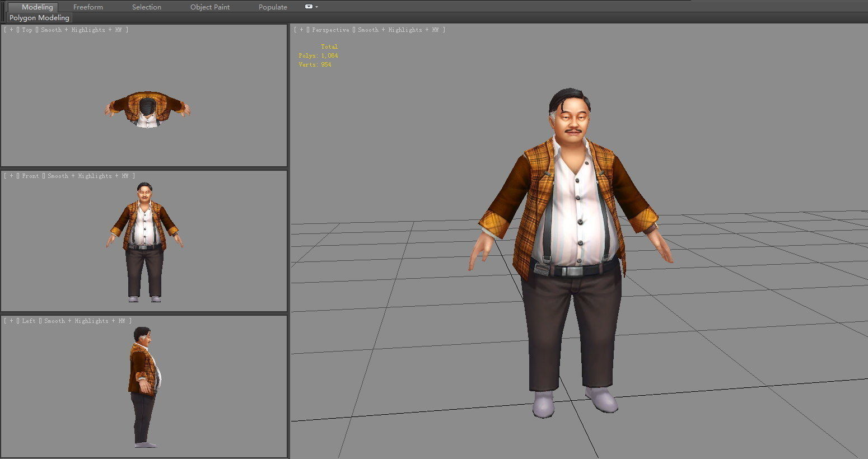Open the Modeling ribbon tab

pyautogui.click(x=34, y=7)
